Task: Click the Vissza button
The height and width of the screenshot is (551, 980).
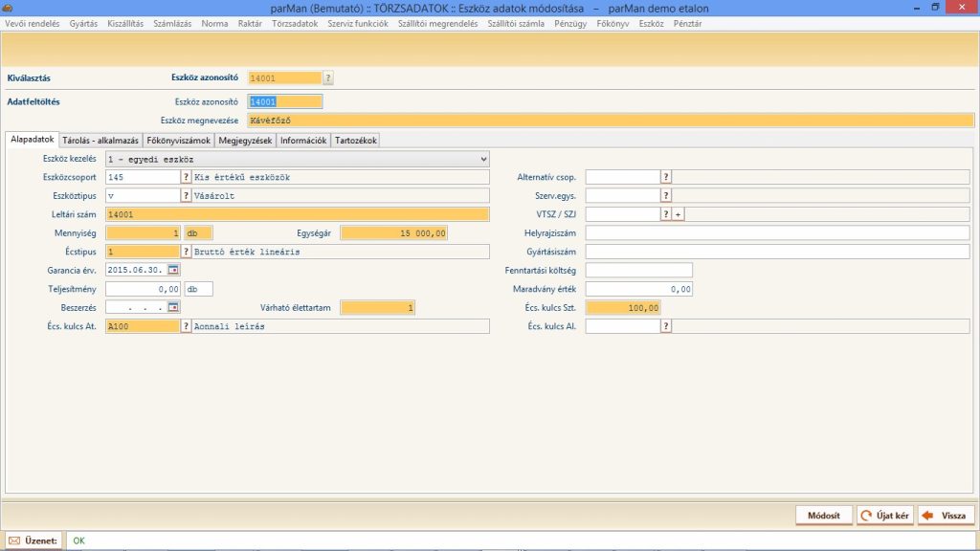Action: point(947,516)
